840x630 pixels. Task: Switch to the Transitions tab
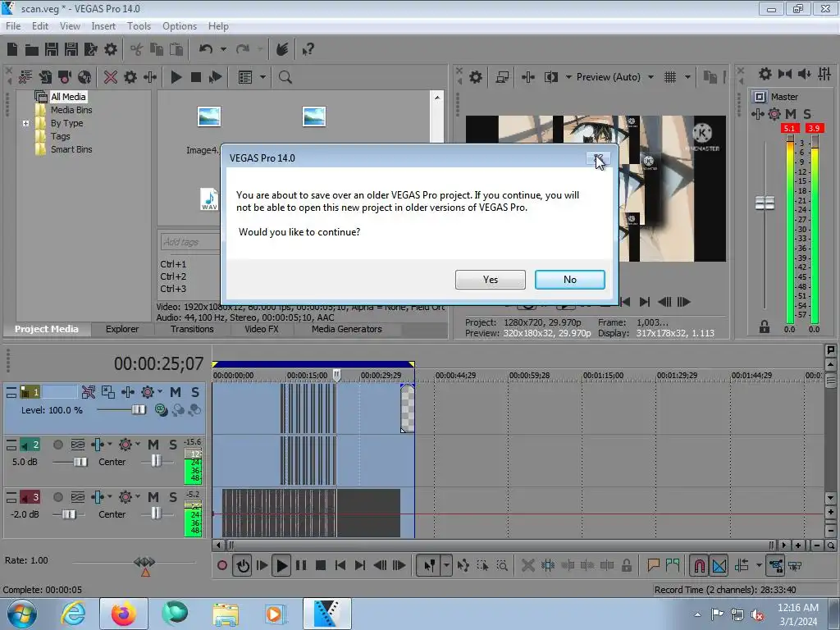coord(192,329)
